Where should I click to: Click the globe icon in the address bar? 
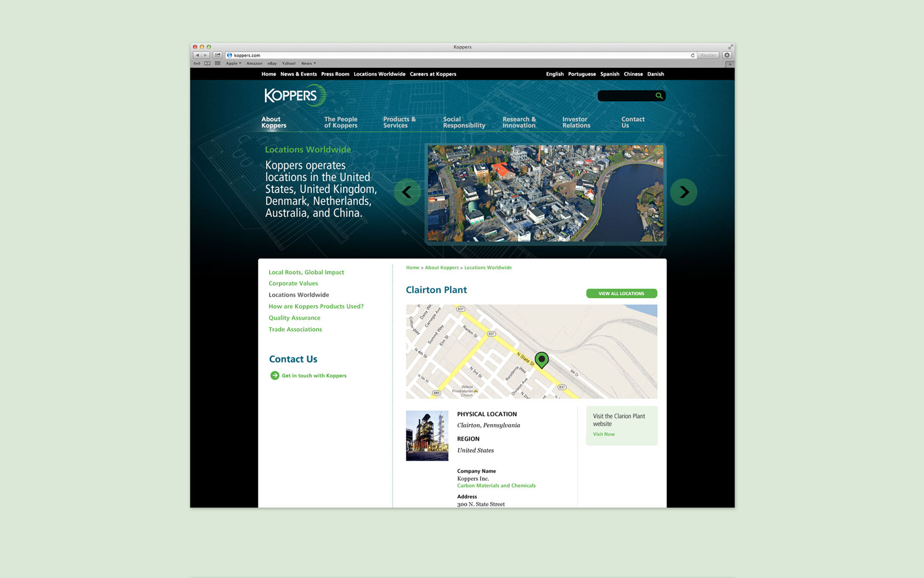click(229, 55)
